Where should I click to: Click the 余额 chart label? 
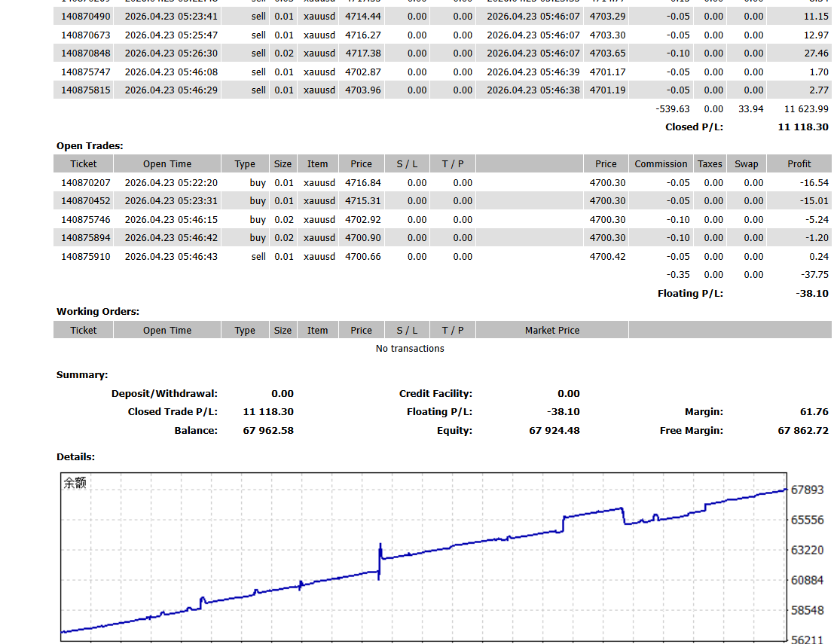pyautogui.click(x=75, y=483)
